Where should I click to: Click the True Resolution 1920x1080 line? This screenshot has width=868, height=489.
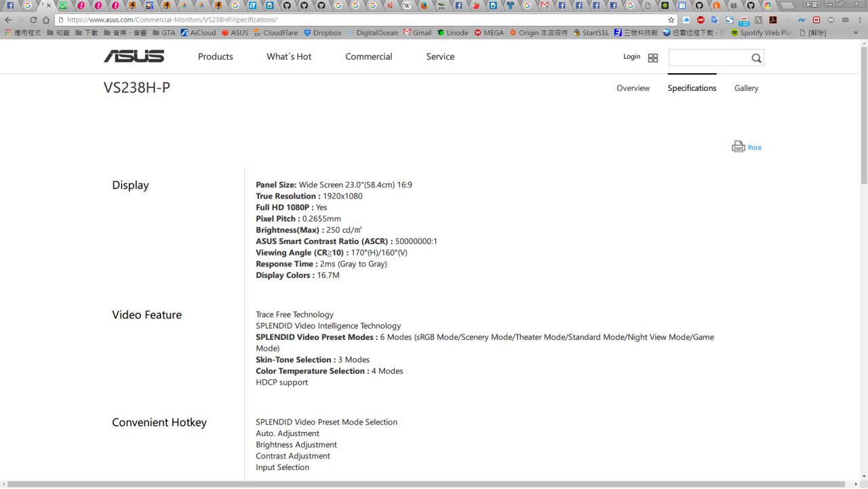pyautogui.click(x=309, y=196)
